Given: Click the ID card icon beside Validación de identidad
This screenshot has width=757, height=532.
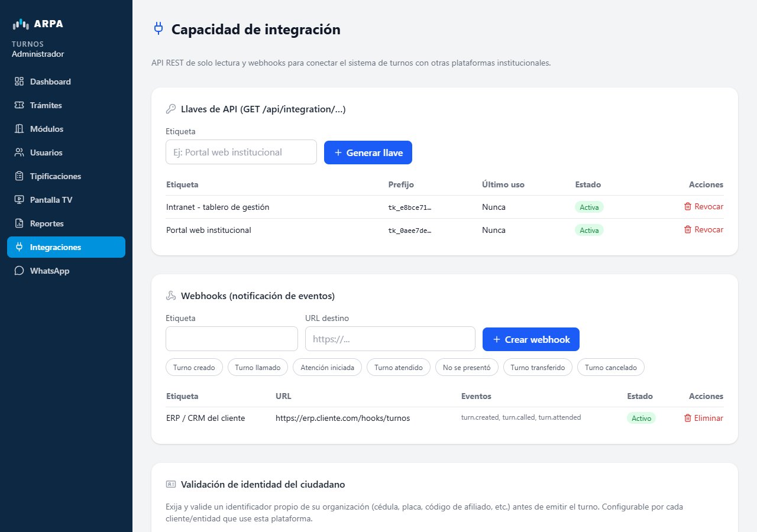Looking at the screenshot, I should (x=171, y=484).
